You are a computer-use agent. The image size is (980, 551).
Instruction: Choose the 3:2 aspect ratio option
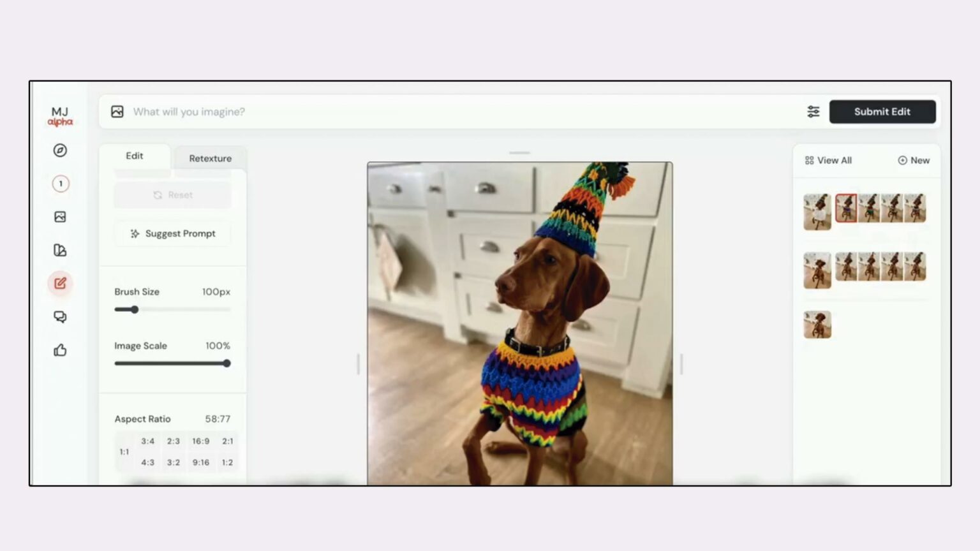(x=174, y=462)
